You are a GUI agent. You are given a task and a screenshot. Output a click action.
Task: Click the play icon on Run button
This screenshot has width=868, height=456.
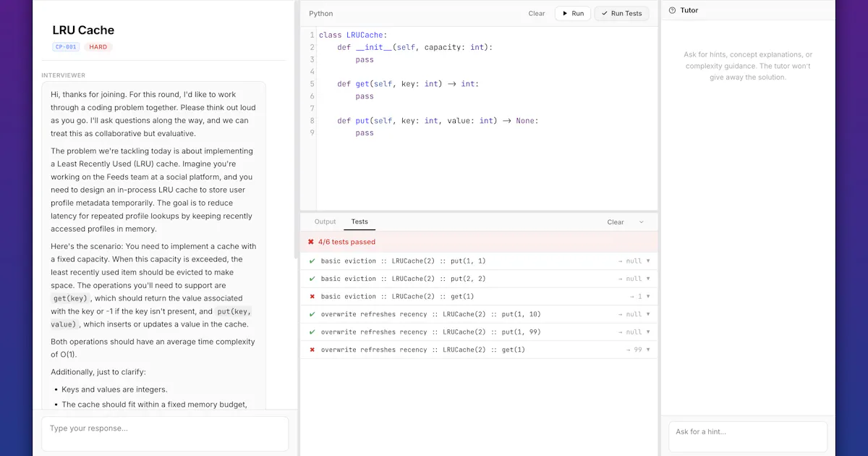(x=565, y=13)
